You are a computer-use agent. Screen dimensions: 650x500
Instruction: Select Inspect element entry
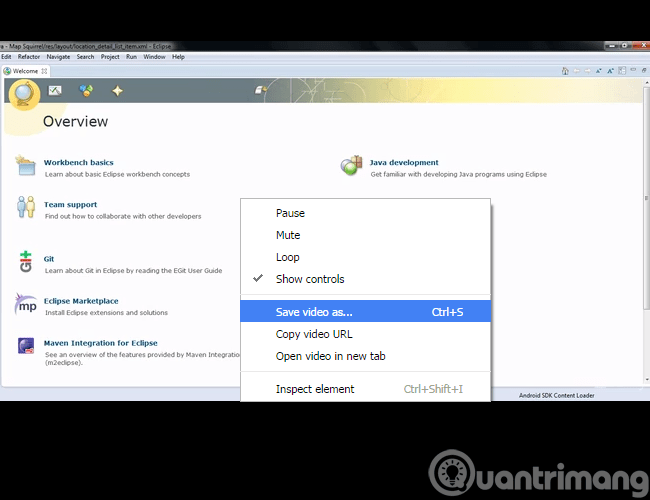tap(365, 389)
